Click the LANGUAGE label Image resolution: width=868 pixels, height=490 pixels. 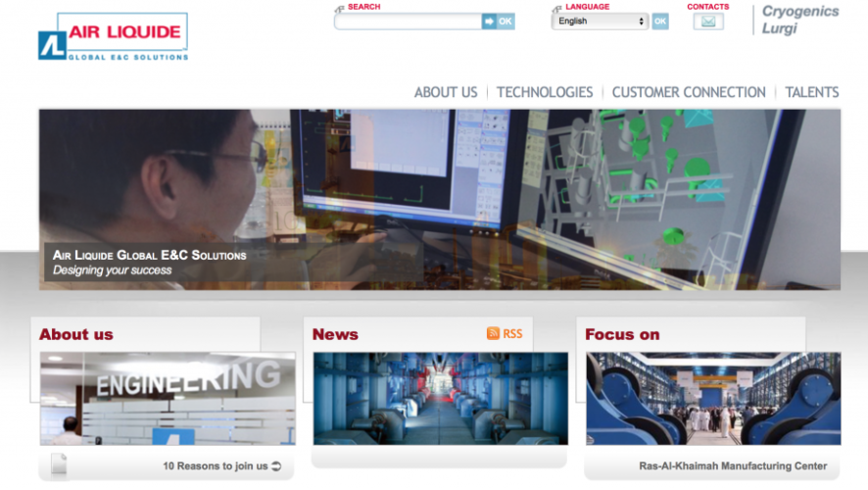coord(588,7)
